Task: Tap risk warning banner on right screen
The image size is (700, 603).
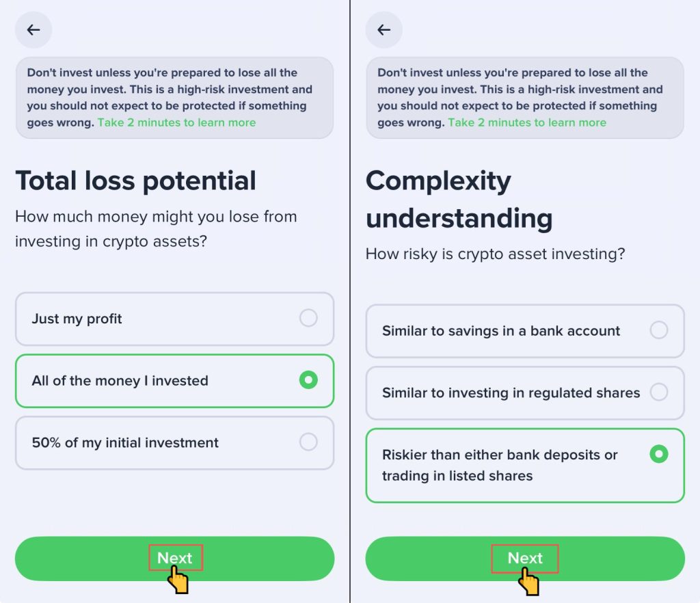Action: [x=524, y=89]
